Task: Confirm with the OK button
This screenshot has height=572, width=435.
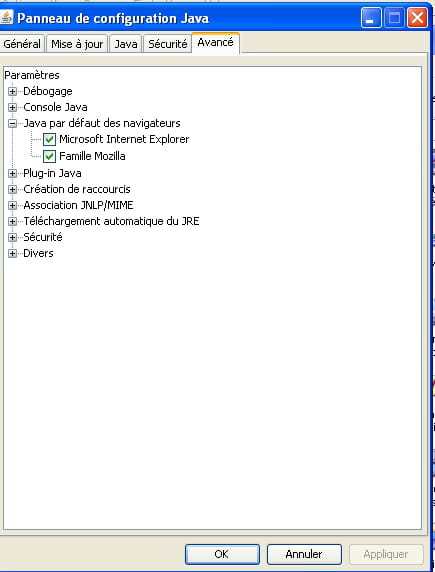Action: coord(222,554)
